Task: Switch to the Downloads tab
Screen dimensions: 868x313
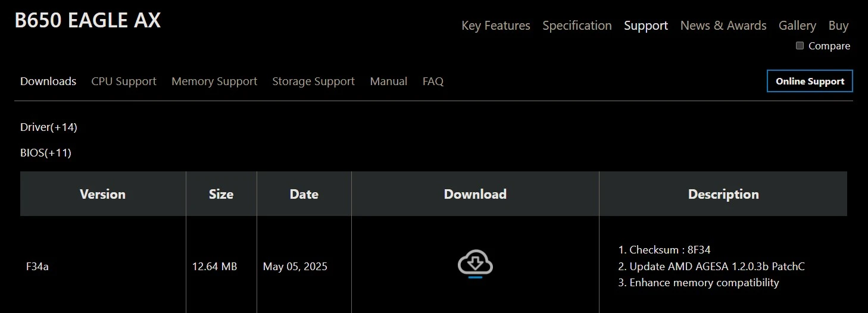Action: pyautogui.click(x=48, y=82)
